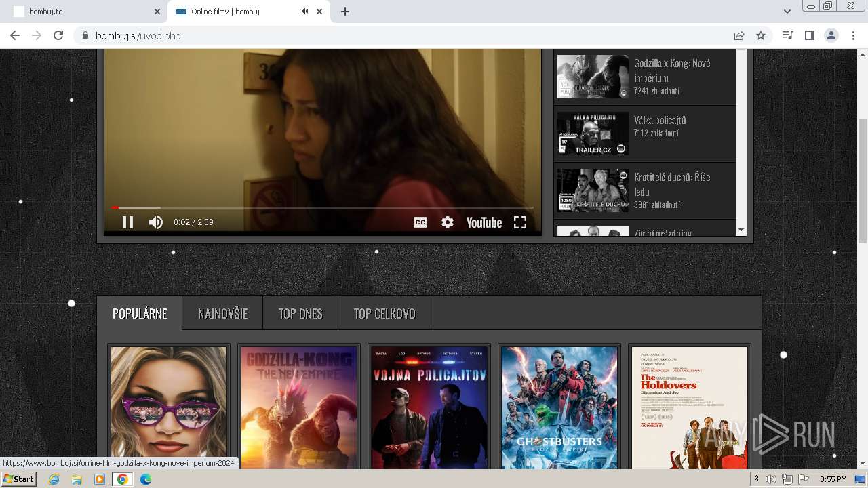868x488 pixels.
Task: Launch Internet Explorer from taskbar
Action: (54, 479)
